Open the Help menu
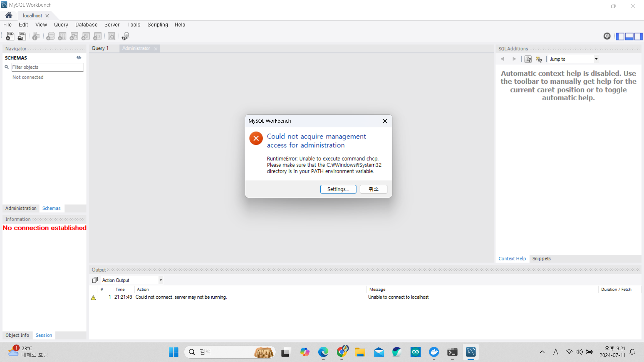Viewport: 644px width, 362px height. [x=180, y=25]
